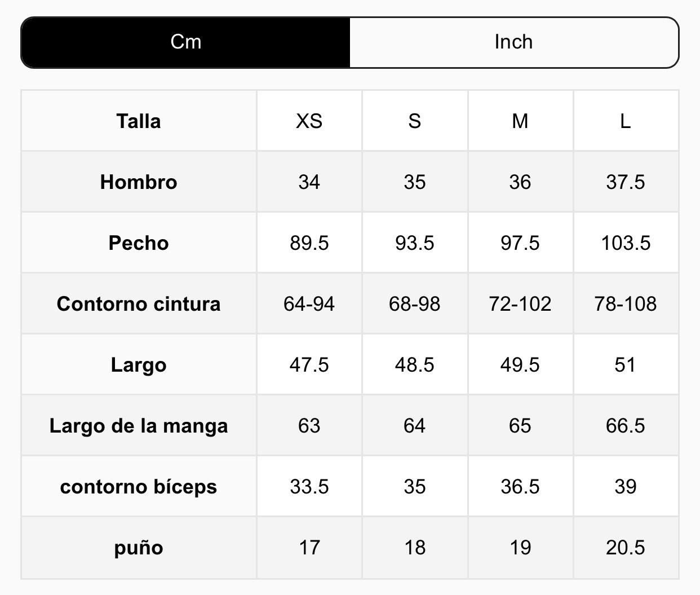Select the 64-94 waist value for XS
The height and width of the screenshot is (595, 700).
(x=309, y=304)
